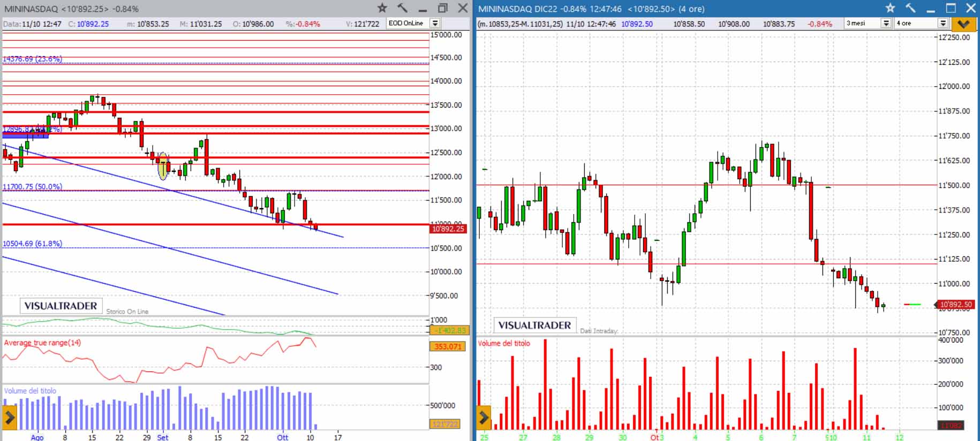The width and height of the screenshot is (980, 441).
Task: Click the favorite star in MININASDAQ daily window
Action: (382, 8)
